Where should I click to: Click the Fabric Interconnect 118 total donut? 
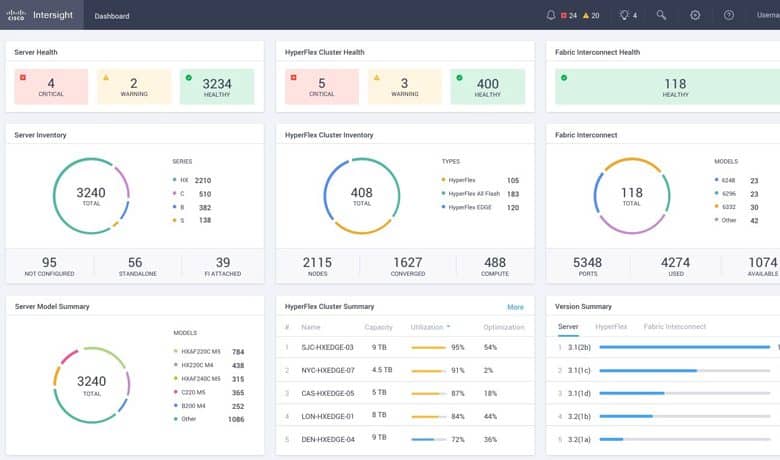pyautogui.click(x=632, y=196)
